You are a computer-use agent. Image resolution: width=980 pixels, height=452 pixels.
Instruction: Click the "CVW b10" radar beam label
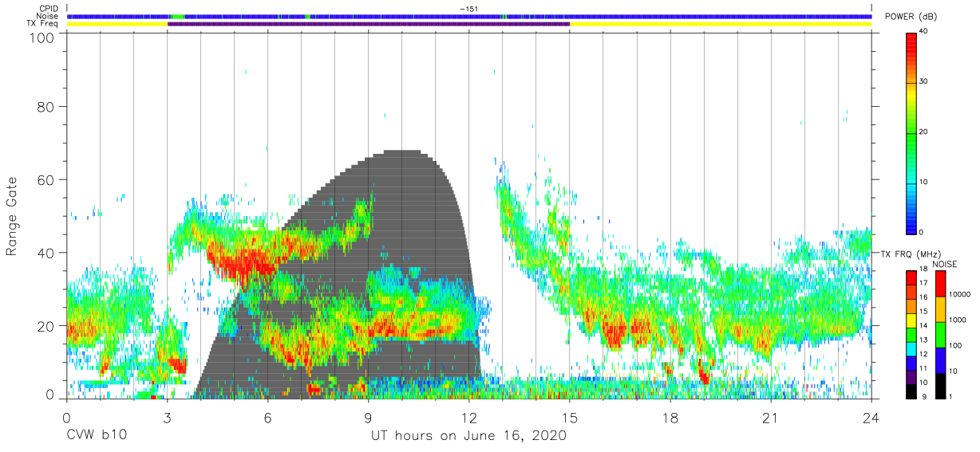[x=96, y=436]
